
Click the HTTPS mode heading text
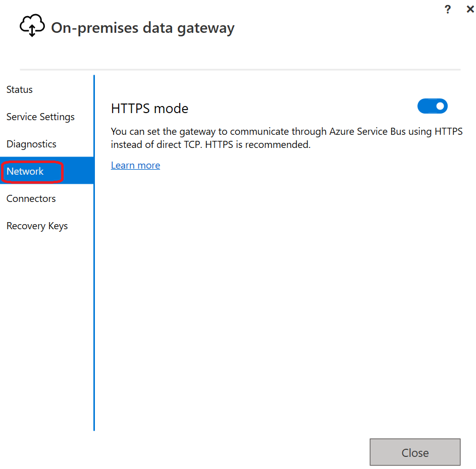pos(149,109)
